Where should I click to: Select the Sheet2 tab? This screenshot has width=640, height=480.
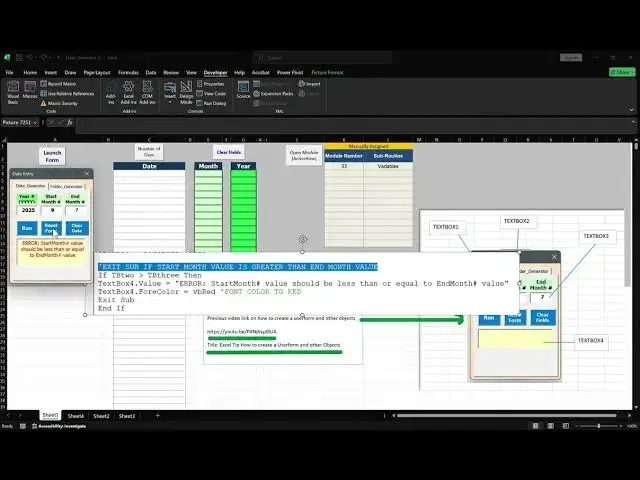pyautogui.click(x=101, y=416)
